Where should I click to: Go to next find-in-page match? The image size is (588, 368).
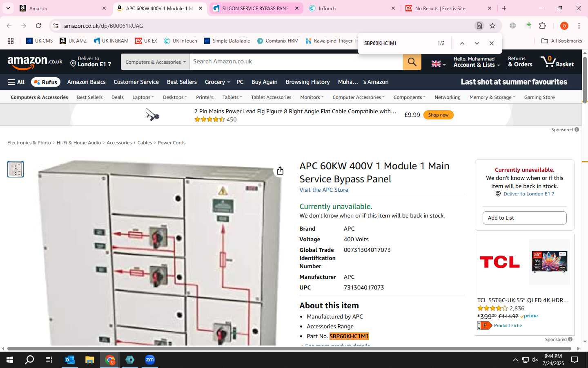tap(477, 43)
